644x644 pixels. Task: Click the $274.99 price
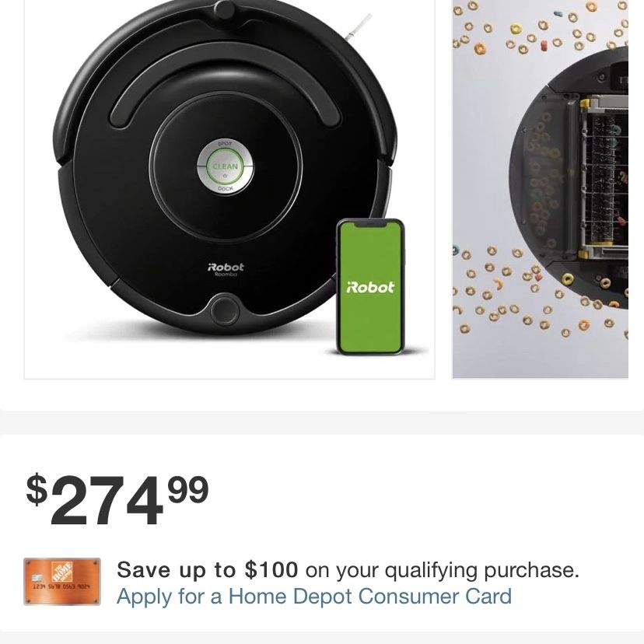pos(117,499)
